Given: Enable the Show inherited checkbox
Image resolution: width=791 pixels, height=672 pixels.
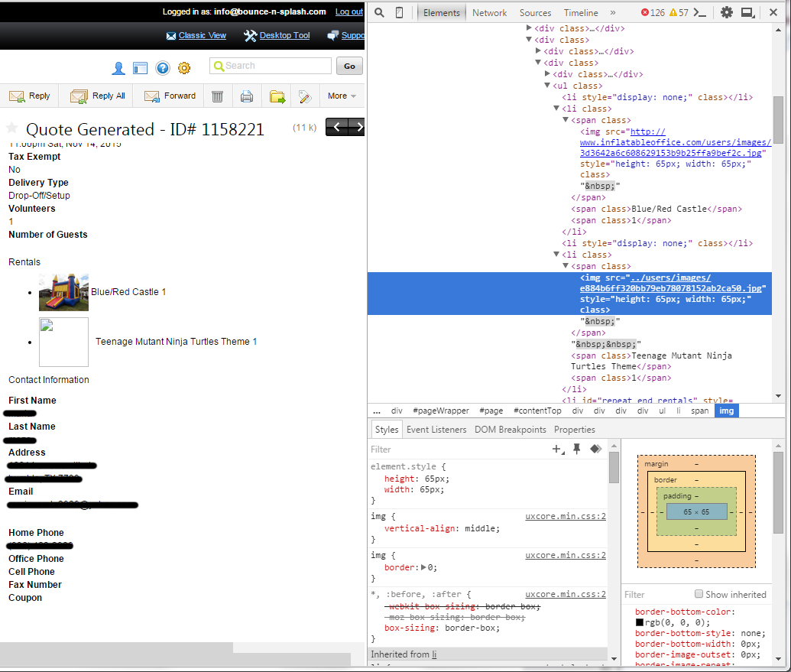Looking at the screenshot, I should [699, 594].
